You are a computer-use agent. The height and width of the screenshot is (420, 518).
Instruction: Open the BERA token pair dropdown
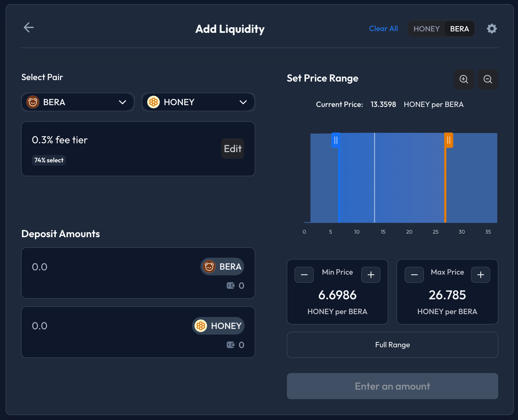tap(78, 102)
